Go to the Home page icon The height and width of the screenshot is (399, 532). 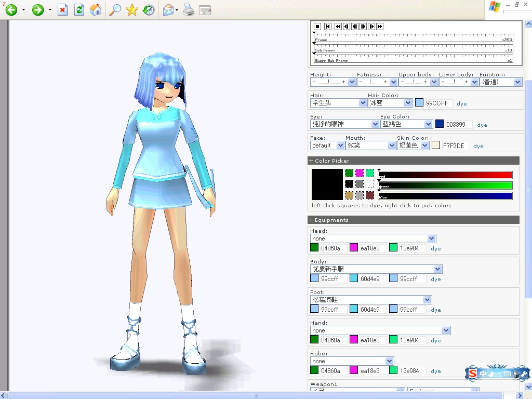[x=96, y=10]
